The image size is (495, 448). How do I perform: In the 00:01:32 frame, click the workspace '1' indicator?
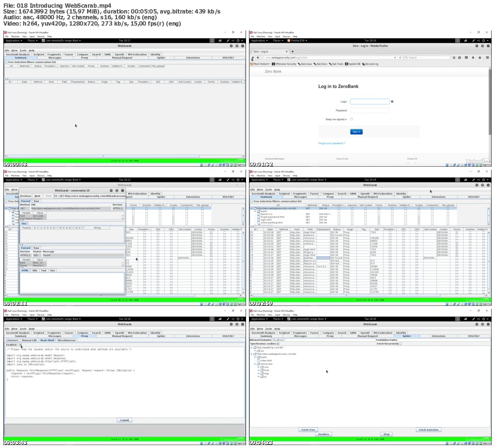click(x=457, y=41)
